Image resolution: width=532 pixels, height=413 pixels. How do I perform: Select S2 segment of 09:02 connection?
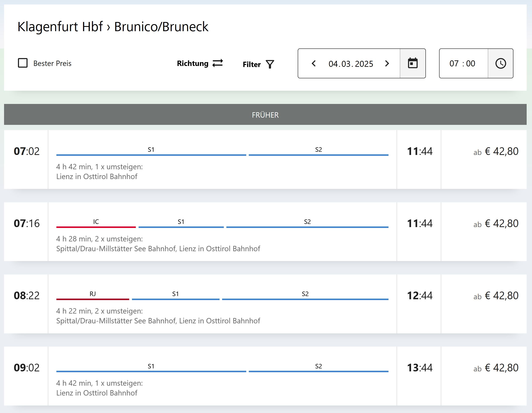coord(318,371)
